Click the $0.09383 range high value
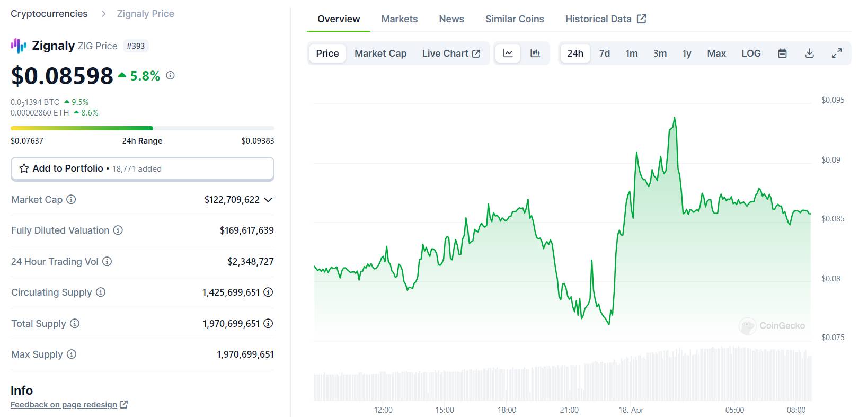This screenshot has height=417, width=868. point(258,141)
